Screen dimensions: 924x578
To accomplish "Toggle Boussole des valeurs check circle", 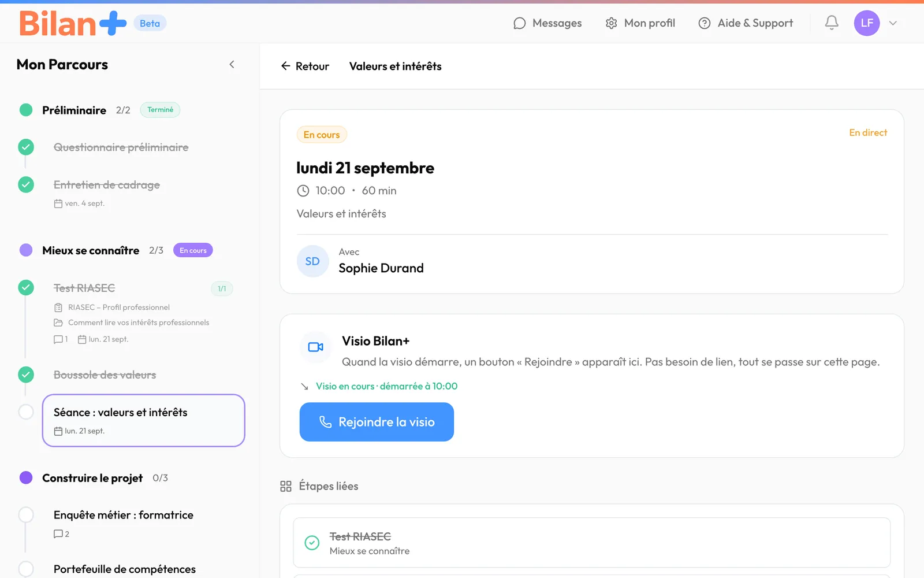I will click(x=26, y=375).
